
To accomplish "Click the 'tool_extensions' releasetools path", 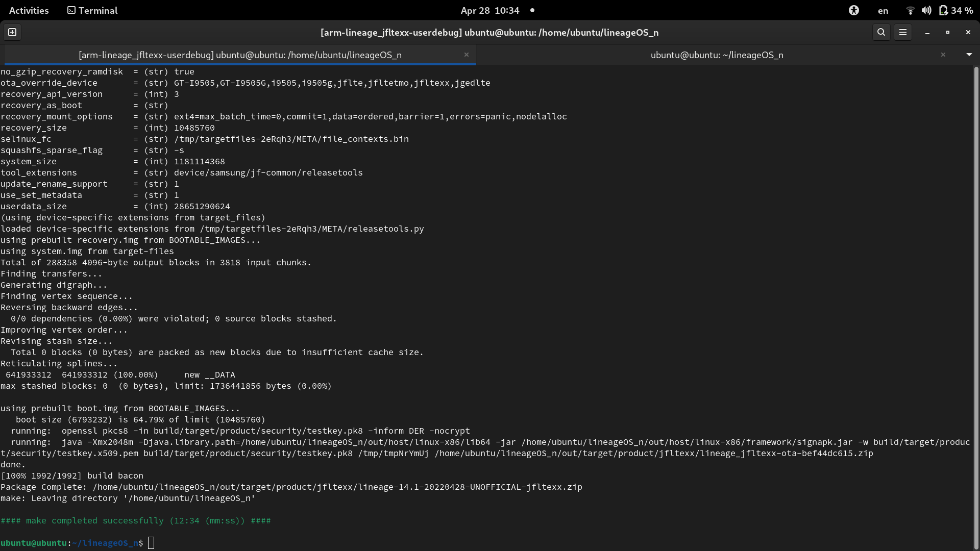I will (268, 172).
